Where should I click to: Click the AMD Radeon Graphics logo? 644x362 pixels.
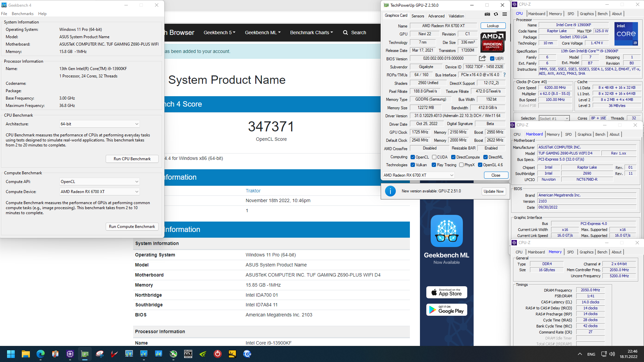(493, 42)
